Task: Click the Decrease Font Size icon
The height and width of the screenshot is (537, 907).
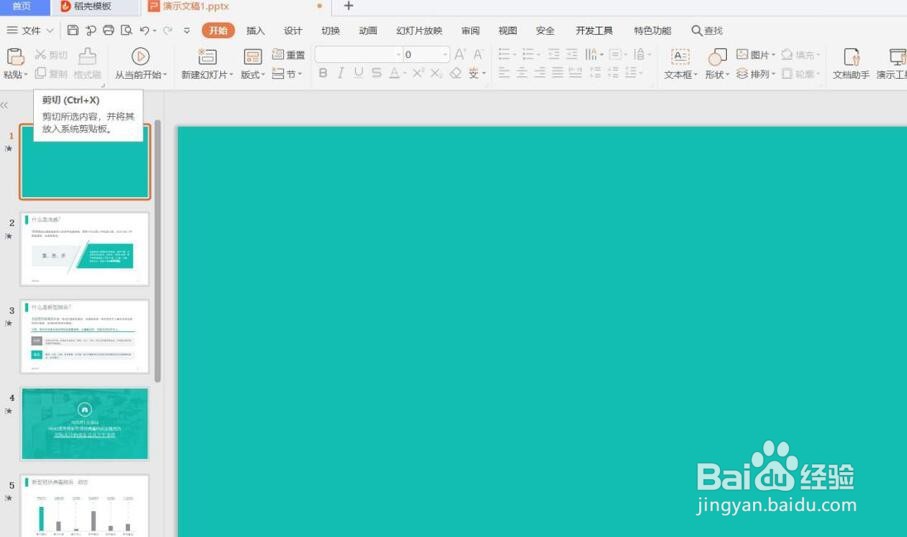Action: pyautogui.click(x=478, y=54)
